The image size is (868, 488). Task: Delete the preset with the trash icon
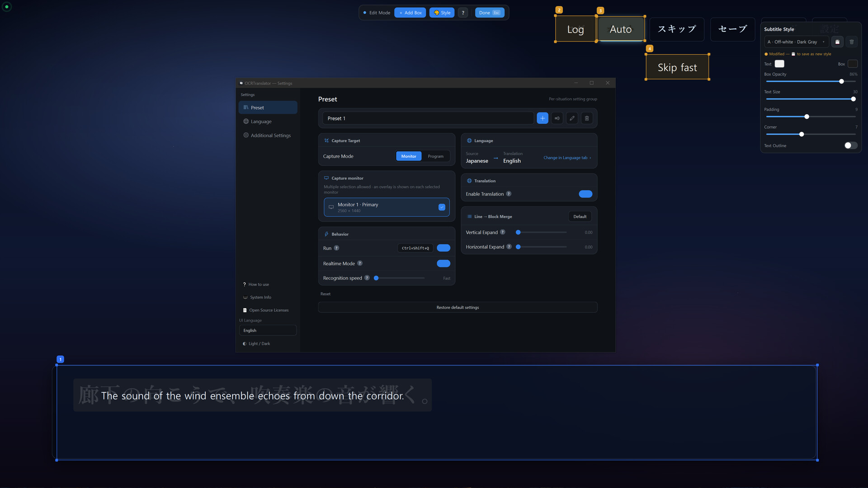point(587,118)
